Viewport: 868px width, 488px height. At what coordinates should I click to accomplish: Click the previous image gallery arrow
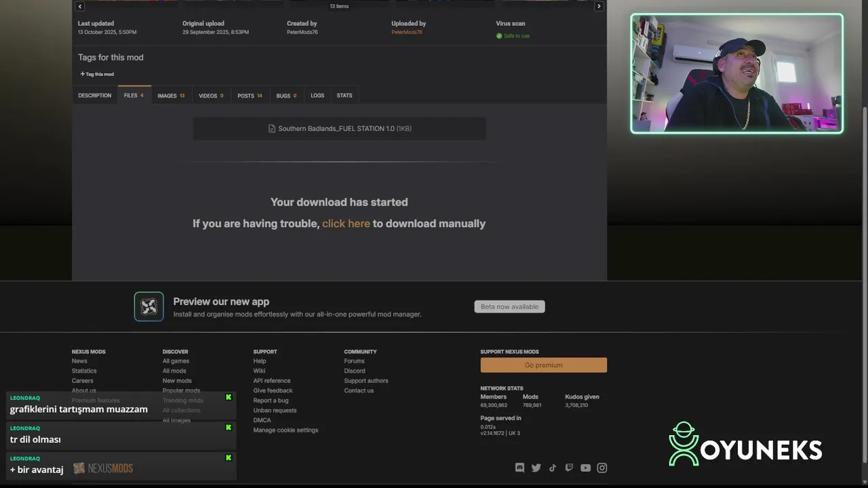pyautogui.click(x=79, y=6)
